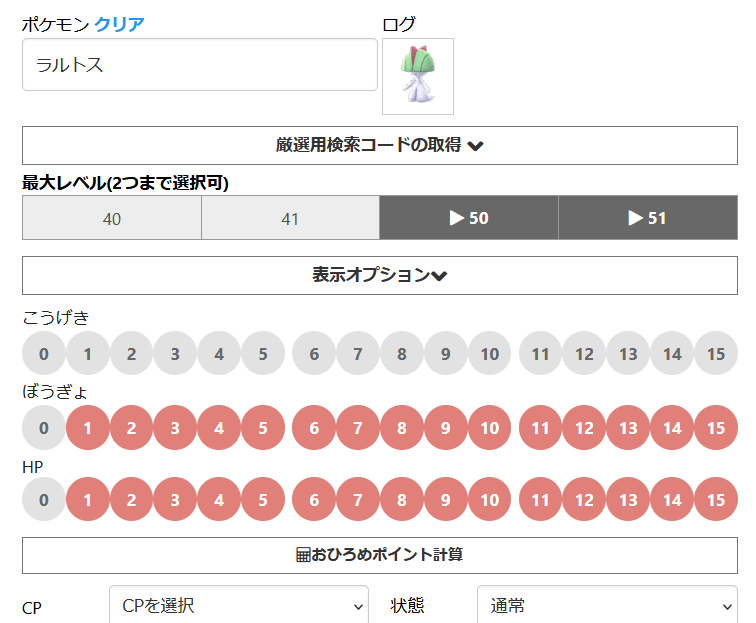The width and height of the screenshot is (756, 623).
Task: Toggle HP value 0
Action: click(44, 499)
